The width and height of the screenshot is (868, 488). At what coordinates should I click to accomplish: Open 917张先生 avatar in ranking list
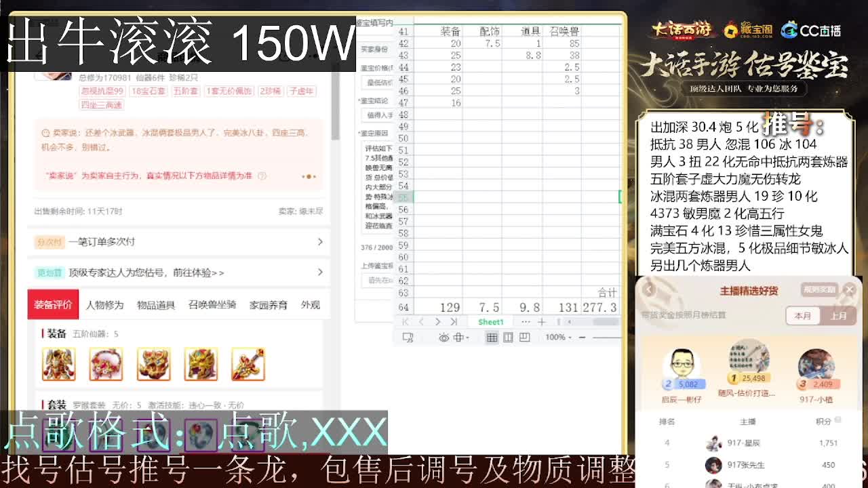click(x=713, y=465)
